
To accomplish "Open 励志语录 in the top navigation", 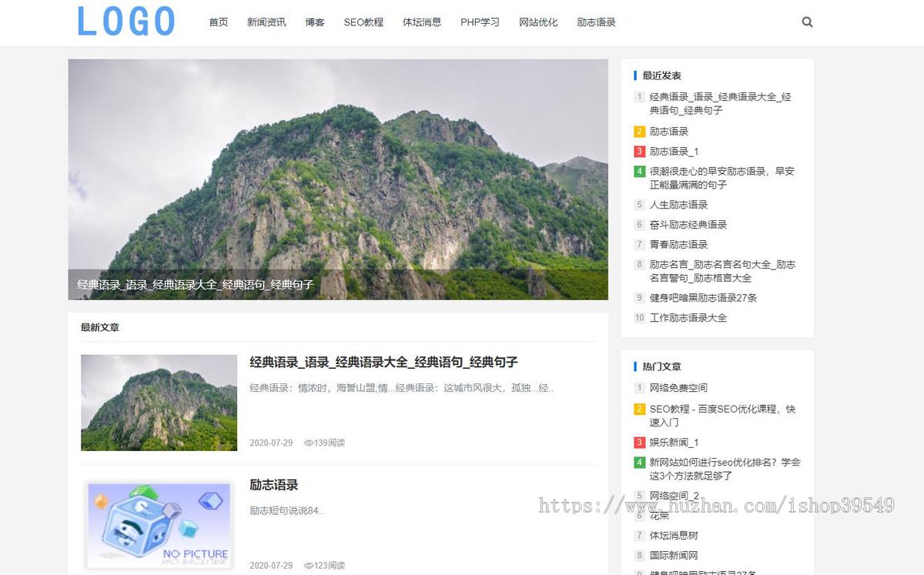I will click(x=597, y=22).
